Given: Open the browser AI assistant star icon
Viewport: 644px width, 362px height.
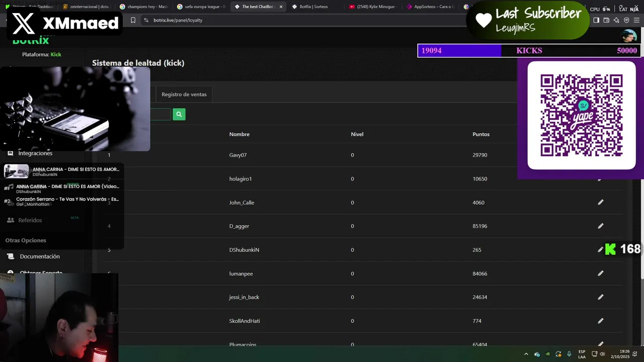Looking at the screenshot, I should (616, 20).
